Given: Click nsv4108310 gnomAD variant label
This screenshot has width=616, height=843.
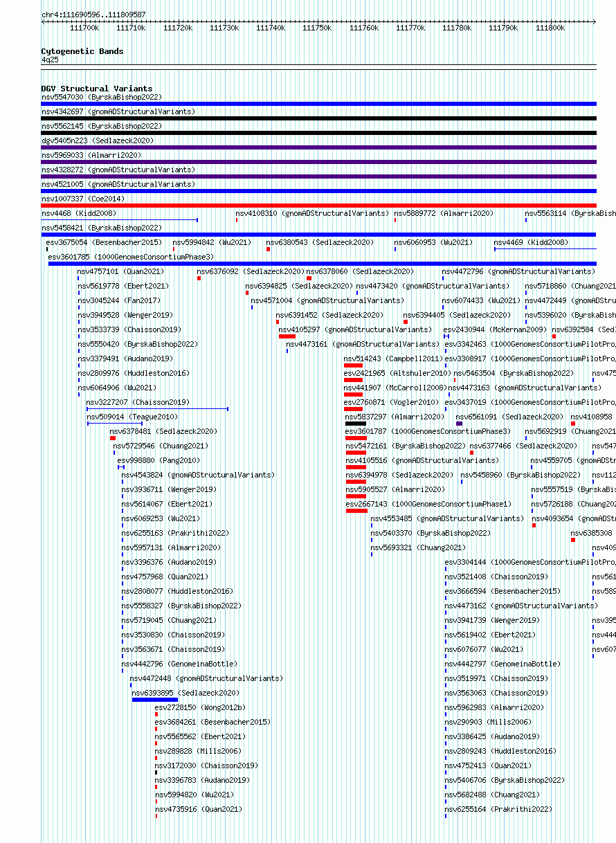Looking at the screenshot, I should point(312,213).
